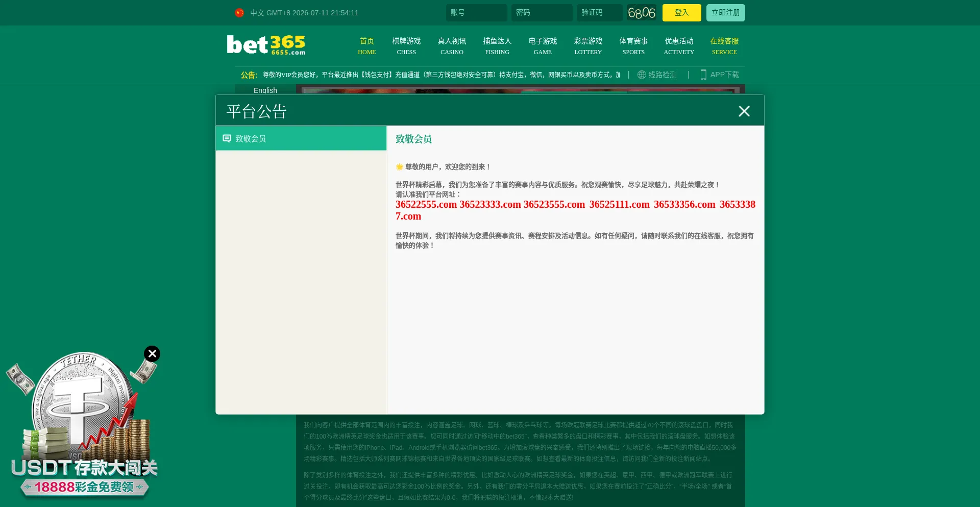Focus the 账号 username field
980x507 pixels.
tap(477, 13)
